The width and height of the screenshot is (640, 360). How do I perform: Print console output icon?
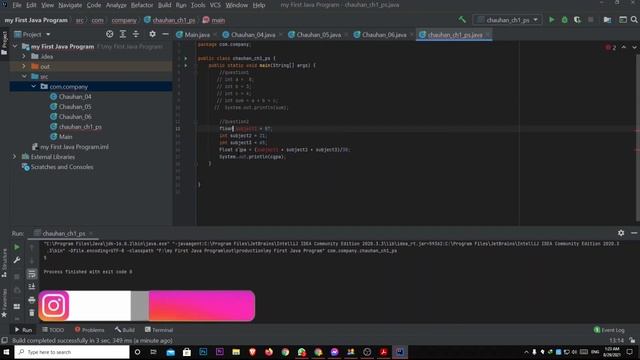pos(31,300)
